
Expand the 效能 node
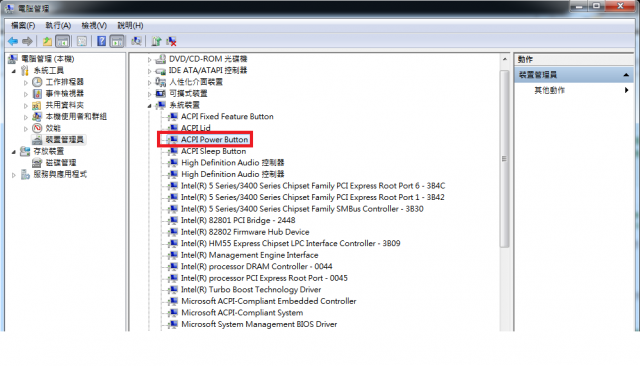coord(26,129)
